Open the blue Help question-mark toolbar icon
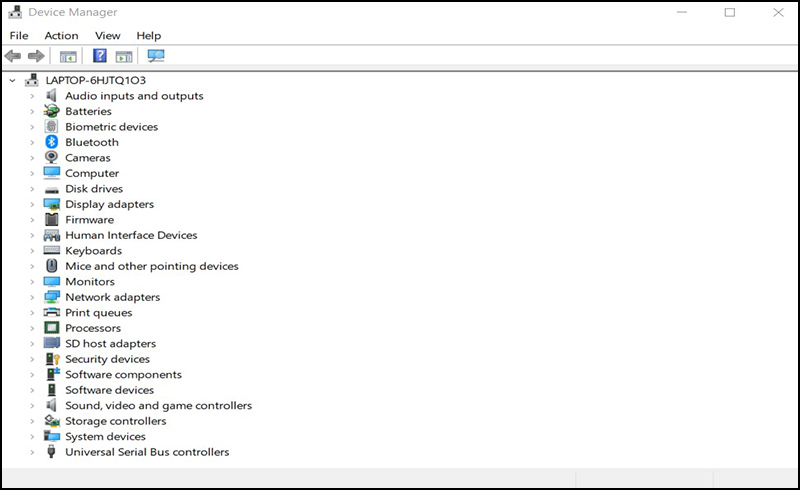Viewport: 800px width, 490px height. click(x=99, y=56)
